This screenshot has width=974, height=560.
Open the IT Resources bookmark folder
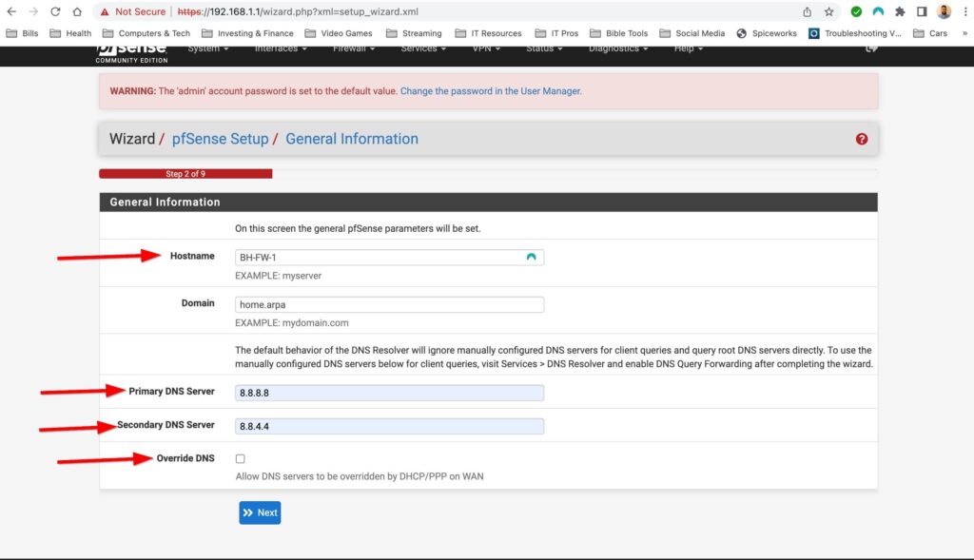[488, 33]
